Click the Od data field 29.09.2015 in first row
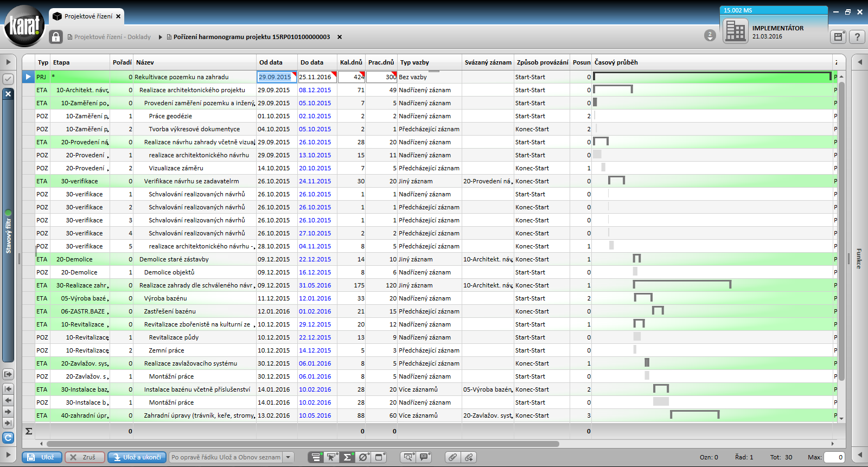 coord(277,77)
